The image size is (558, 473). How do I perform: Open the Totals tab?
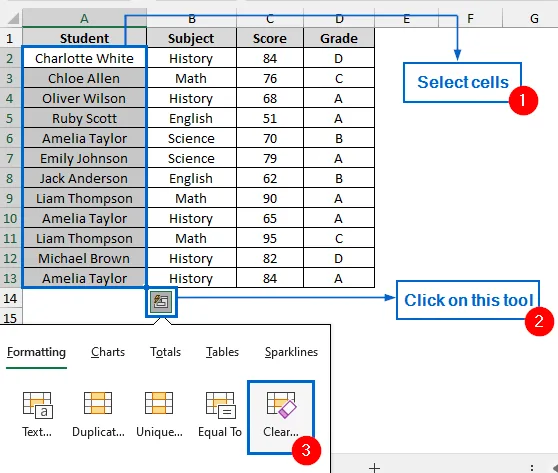165,352
